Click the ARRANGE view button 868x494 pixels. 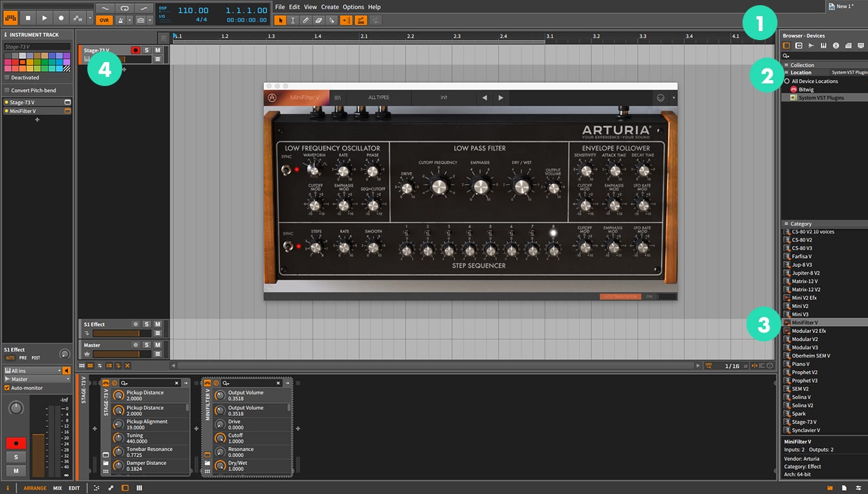coord(35,488)
